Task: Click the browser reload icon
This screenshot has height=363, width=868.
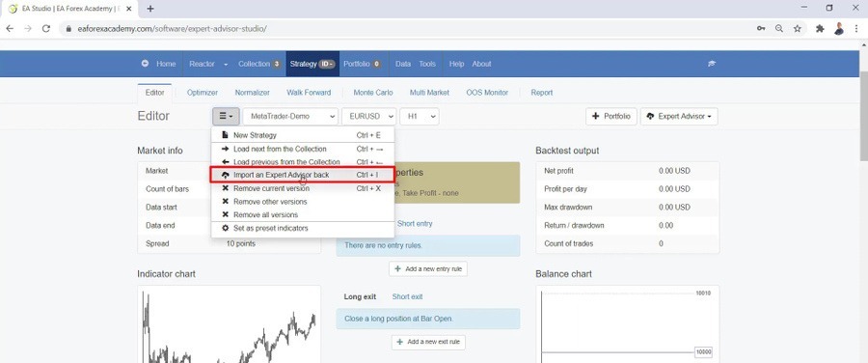Action: 46,29
